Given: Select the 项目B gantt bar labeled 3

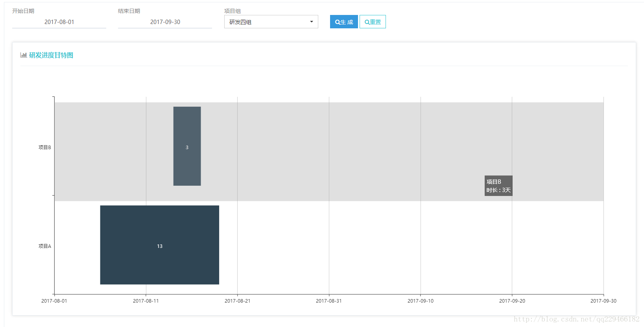Looking at the screenshot, I should [187, 146].
